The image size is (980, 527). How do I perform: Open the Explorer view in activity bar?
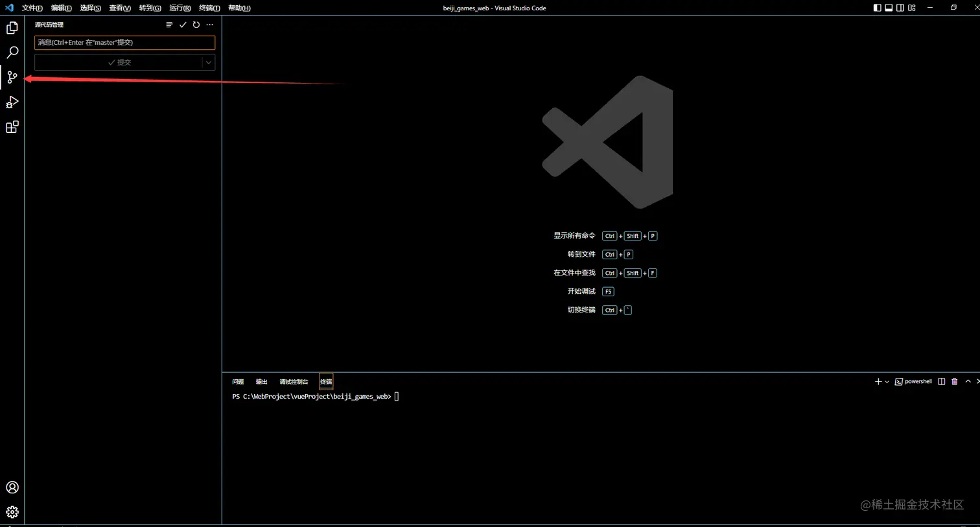point(12,28)
